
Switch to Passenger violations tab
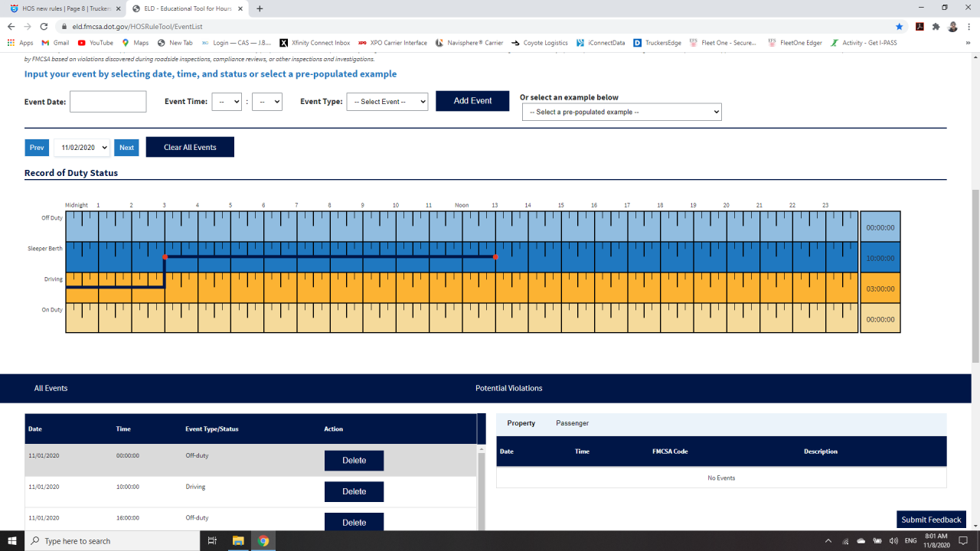click(573, 423)
